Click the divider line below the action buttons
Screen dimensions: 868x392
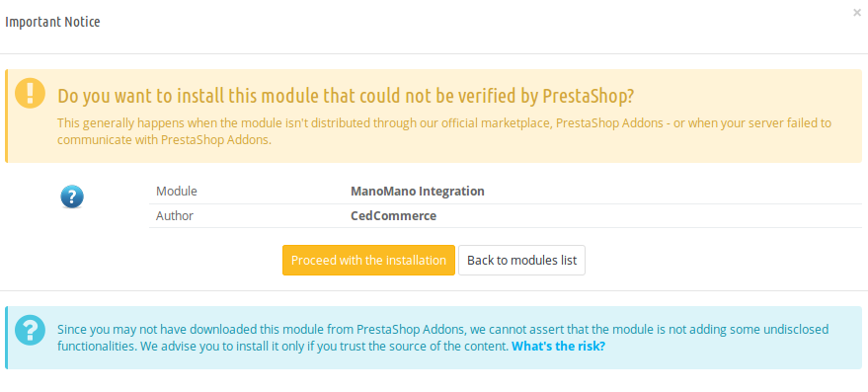pos(434,290)
